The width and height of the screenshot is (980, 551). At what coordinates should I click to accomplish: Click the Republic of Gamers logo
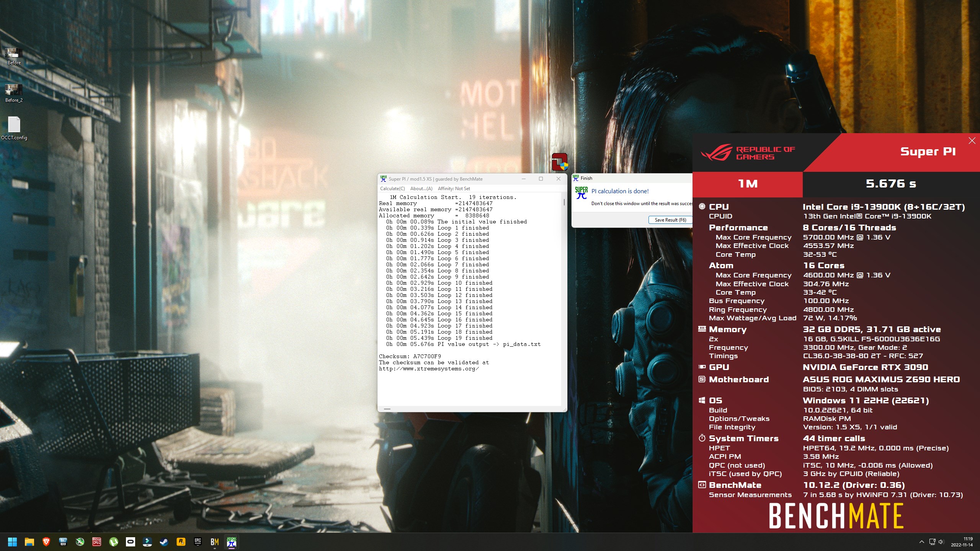click(x=748, y=153)
